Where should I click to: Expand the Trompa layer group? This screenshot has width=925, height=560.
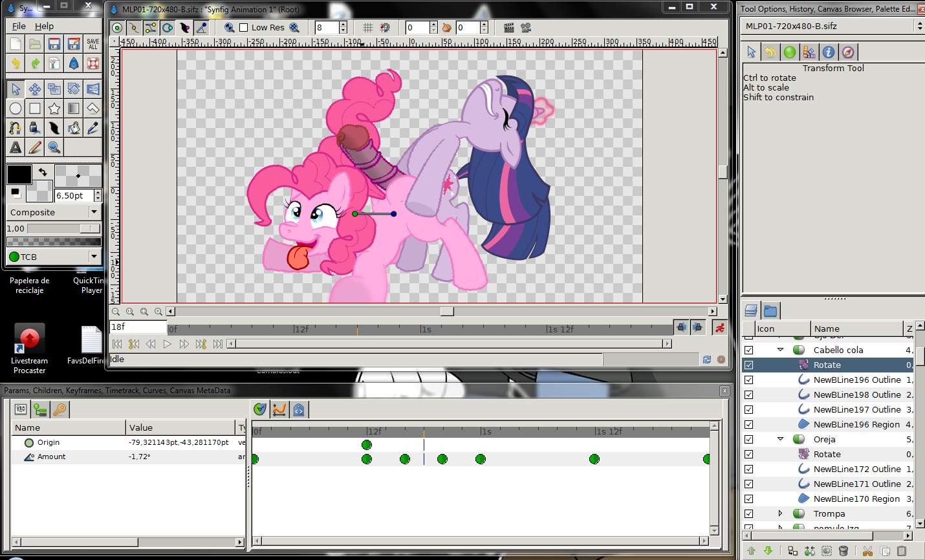[x=780, y=513]
